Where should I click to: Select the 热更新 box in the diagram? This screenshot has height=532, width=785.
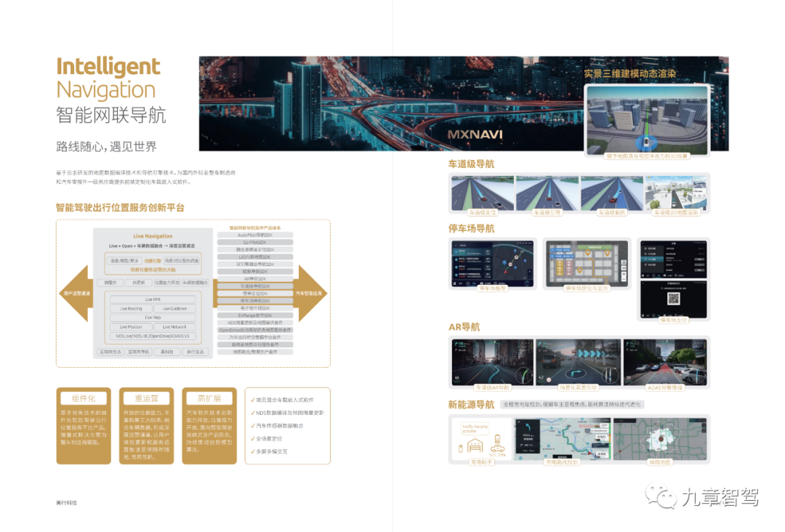[x=139, y=283]
